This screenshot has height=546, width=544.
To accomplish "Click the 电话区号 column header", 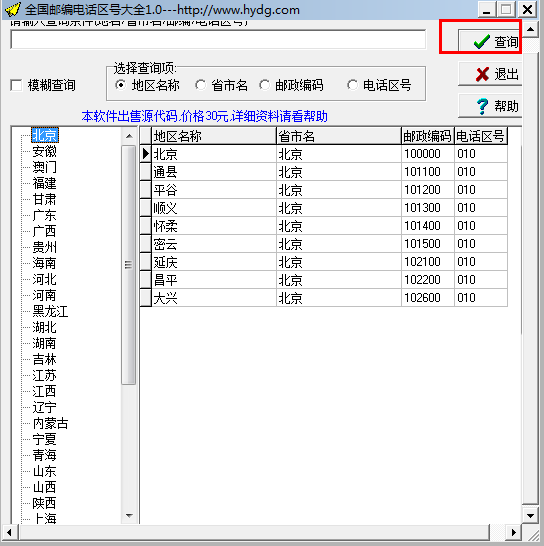I will click(x=481, y=136).
